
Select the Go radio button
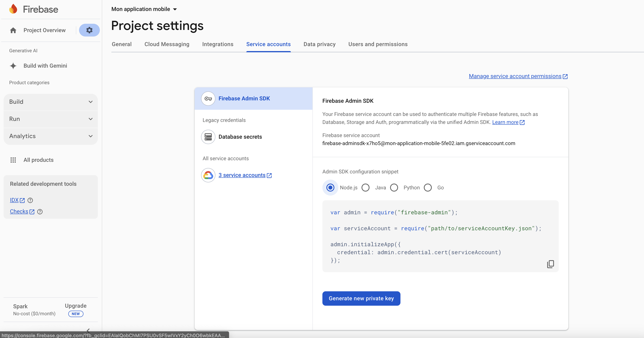coord(428,188)
